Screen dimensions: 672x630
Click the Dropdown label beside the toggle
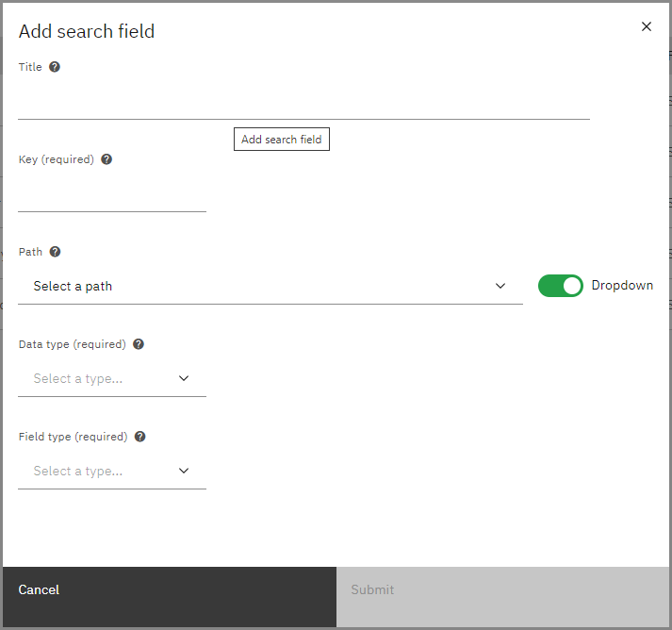click(622, 286)
